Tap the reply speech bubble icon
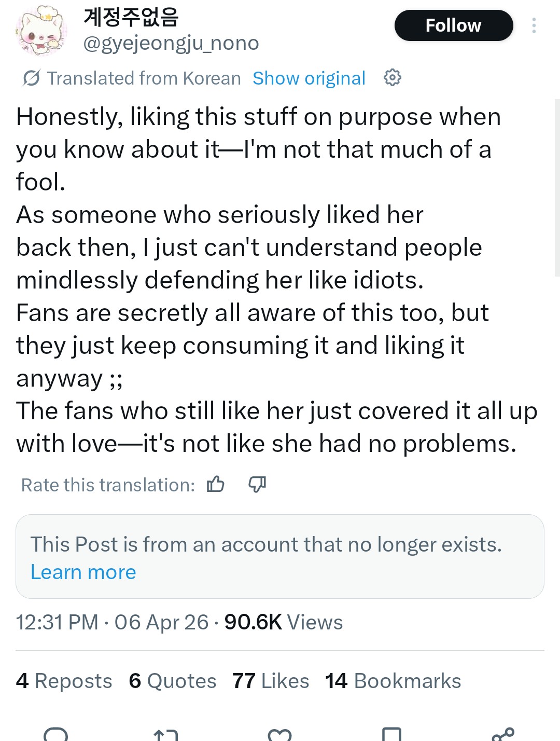The image size is (560, 741). coord(56,735)
